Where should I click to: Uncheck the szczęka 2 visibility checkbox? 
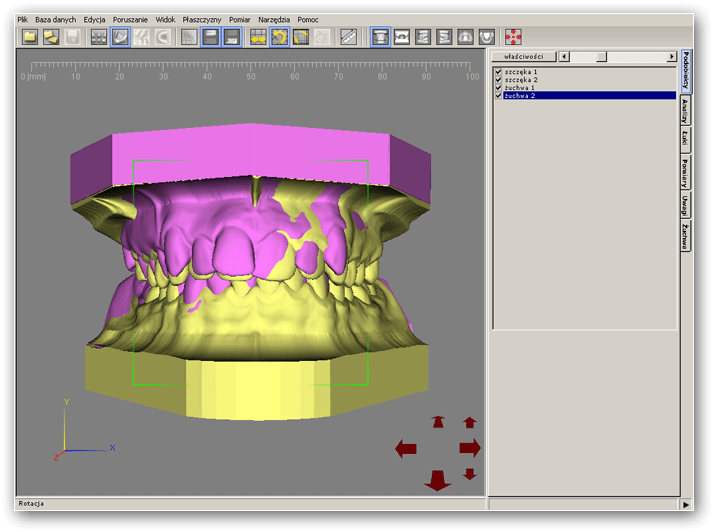click(499, 80)
